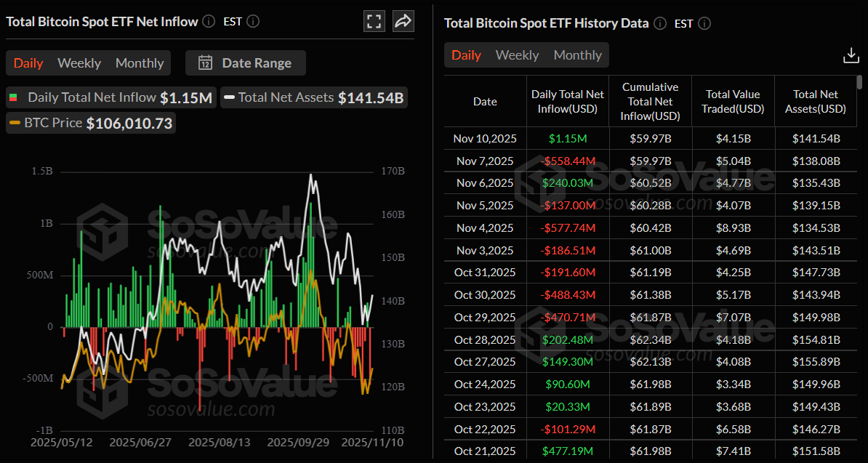Toggle the Total Net Assets legend item

[313, 96]
